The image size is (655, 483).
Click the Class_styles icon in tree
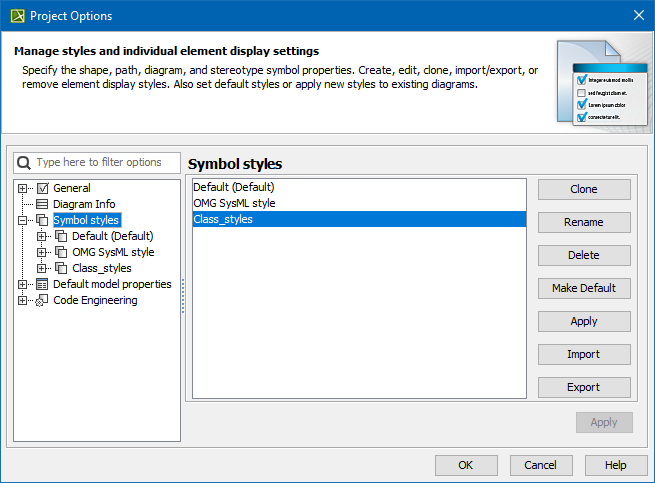pyautogui.click(x=62, y=268)
